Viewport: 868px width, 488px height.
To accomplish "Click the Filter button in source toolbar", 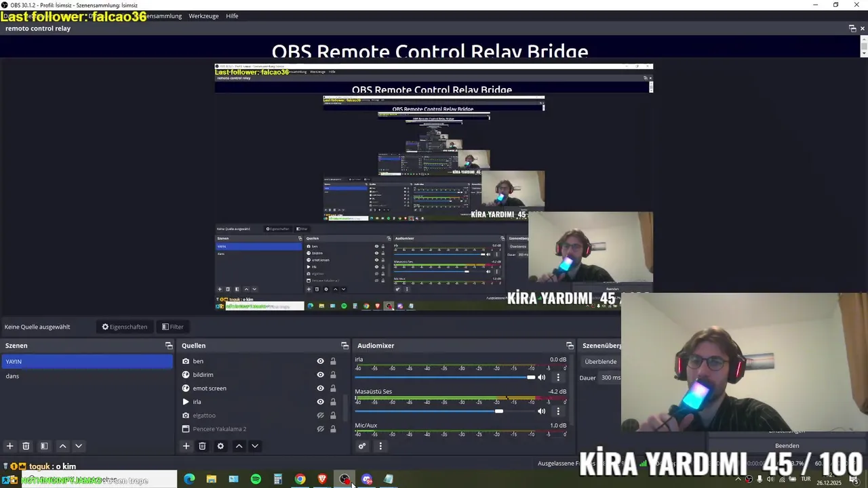I will pyautogui.click(x=173, y=327).
